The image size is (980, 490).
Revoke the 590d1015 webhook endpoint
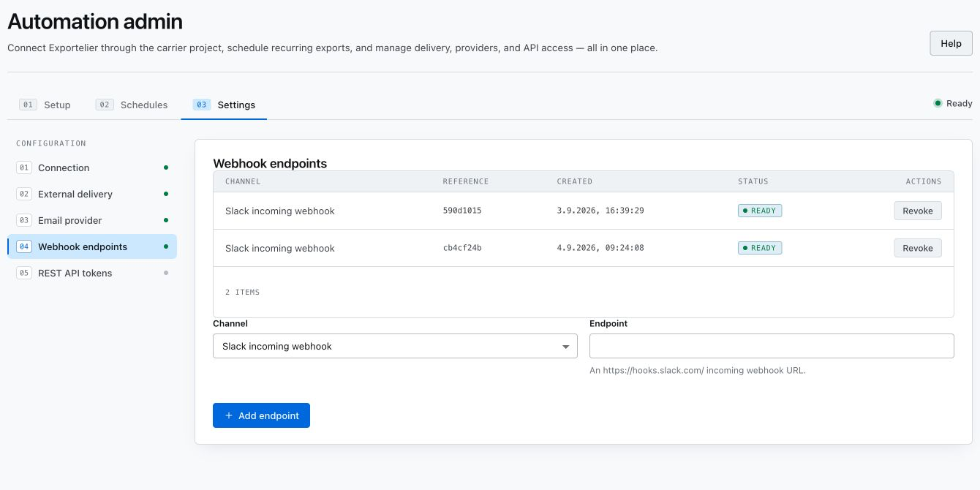click(x=918, y=211)
